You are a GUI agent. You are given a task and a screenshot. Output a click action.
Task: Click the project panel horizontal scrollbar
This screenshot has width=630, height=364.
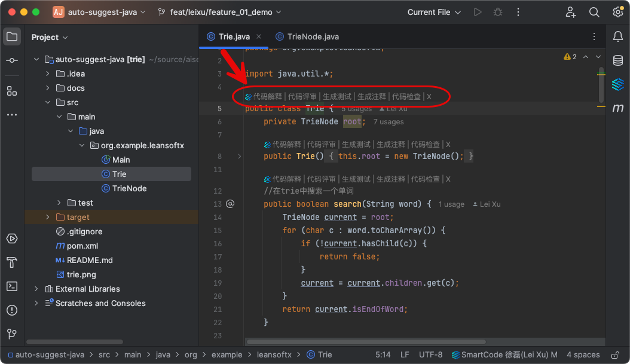coord(75,342)
